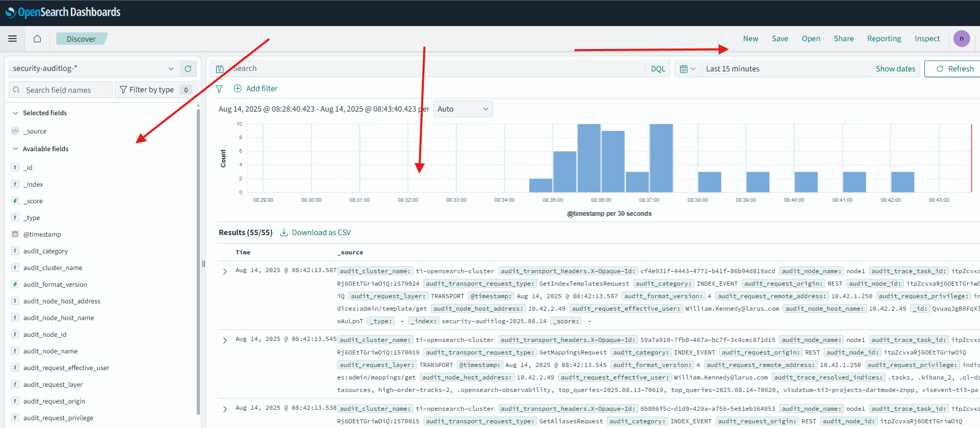
Task: Open the Inspect menu item
Action: [x=927, y=39]
